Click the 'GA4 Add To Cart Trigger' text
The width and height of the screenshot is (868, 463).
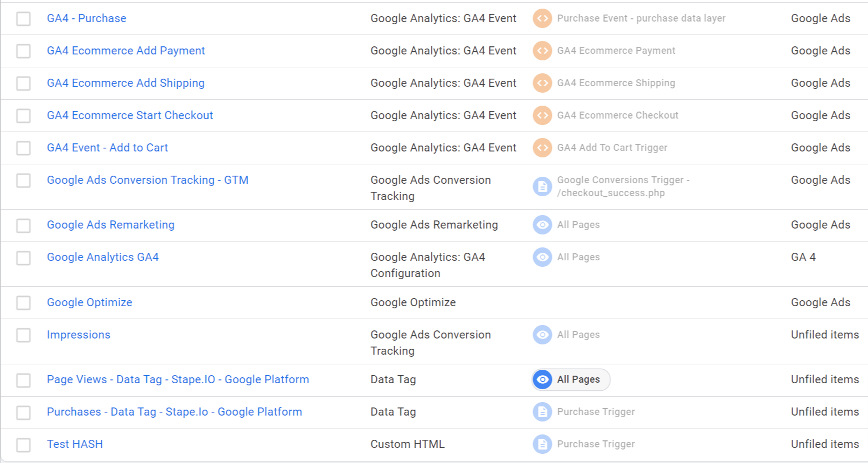(x=612, y=148)
